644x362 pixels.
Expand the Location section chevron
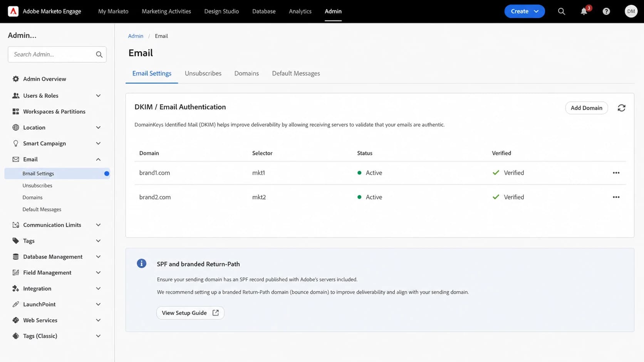(98, 128)
